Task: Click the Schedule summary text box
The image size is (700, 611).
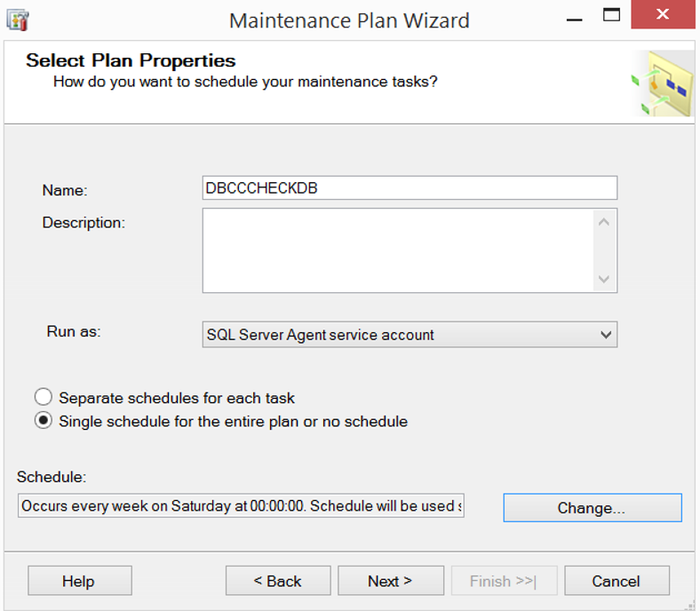Action: [241, 505]
